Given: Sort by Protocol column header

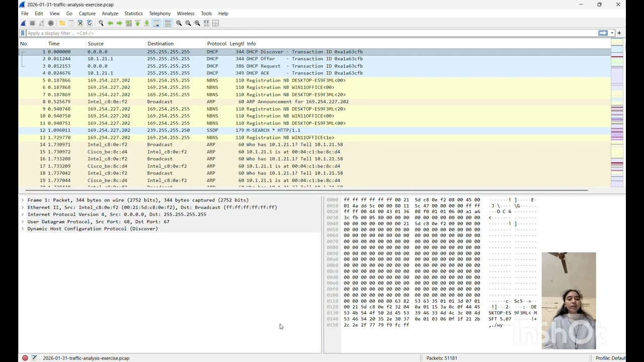Looking at the screenshot, I should click(217, 44).
